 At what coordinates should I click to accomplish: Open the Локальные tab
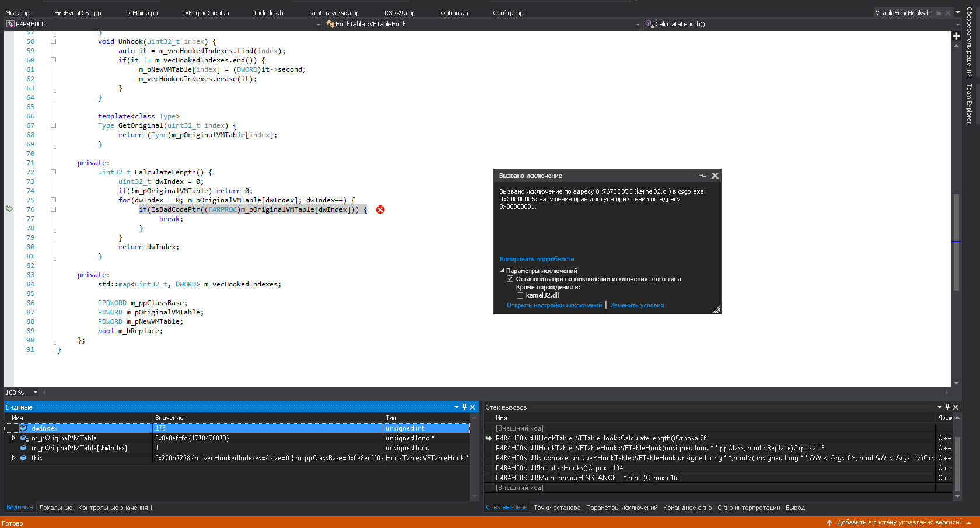[x=56, y=508]
